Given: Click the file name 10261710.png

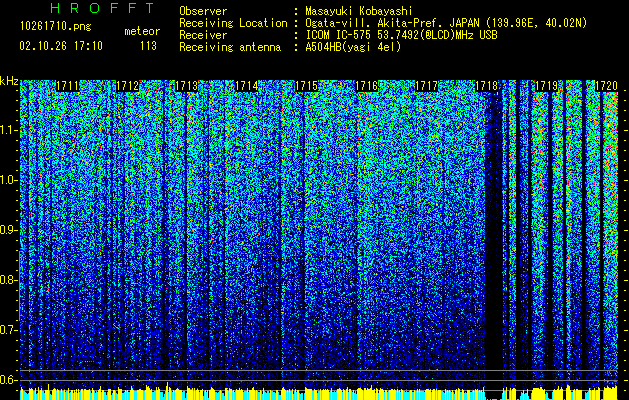Looking at the screenshot, I should [x=56, y=27].
